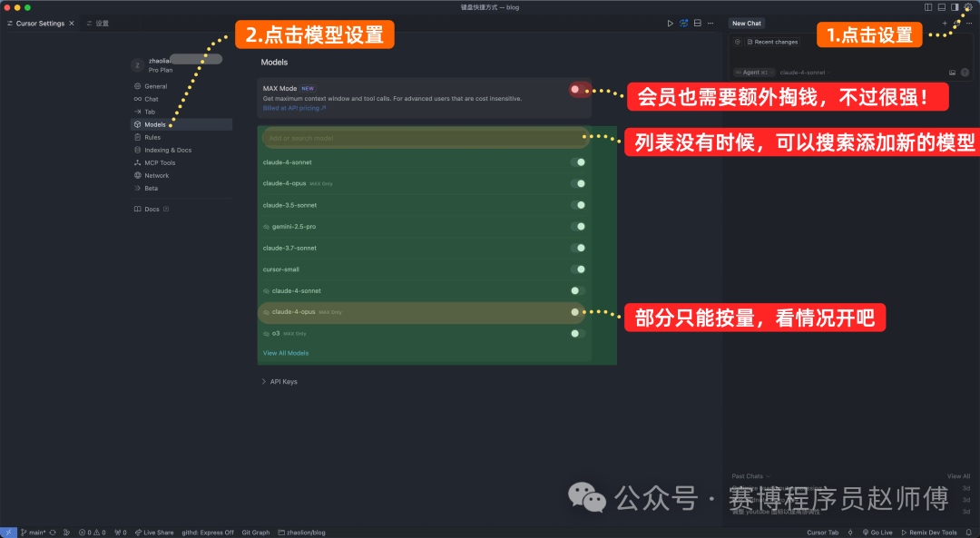Click 'githd: Express Off' in status bar
Screen dimensions: 980x538
(208, 533)
